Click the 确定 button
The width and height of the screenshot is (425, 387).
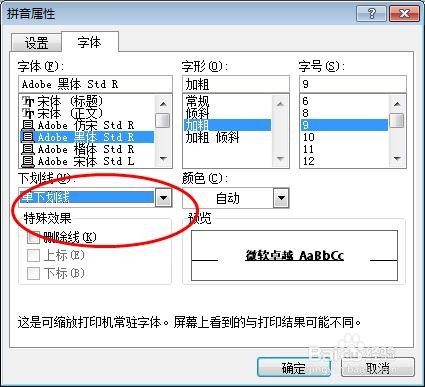[x=294, y=368]
